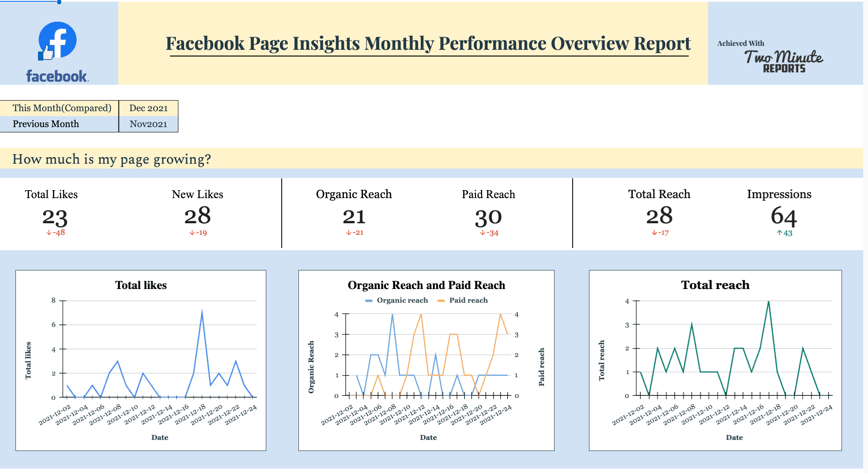Viewport: 868px width, 473px height.
Task: Click the down arrow under Organic Reach
Action: [x=354, y=232]
